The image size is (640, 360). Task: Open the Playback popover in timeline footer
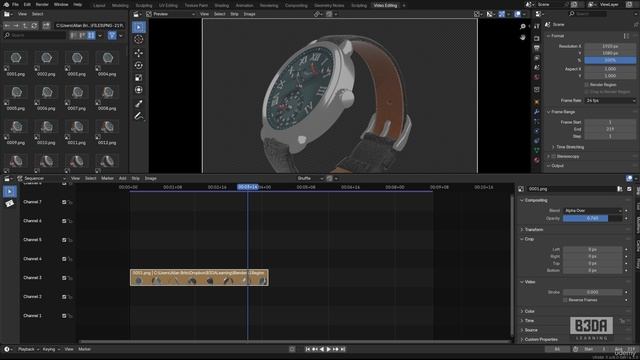(x=28, y=349)
